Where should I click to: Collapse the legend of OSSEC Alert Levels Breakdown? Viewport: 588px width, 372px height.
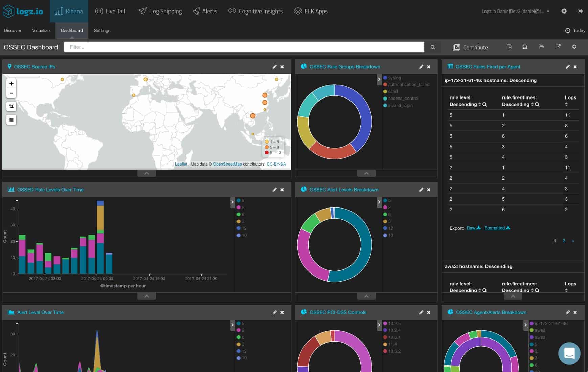[379, 202]
